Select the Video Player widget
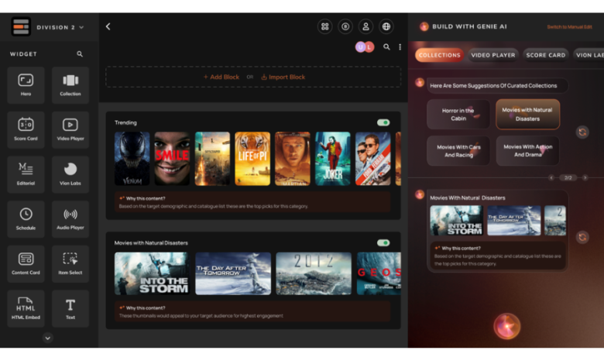The height and width of the screenshot is (364, 604). pos(70,130)
